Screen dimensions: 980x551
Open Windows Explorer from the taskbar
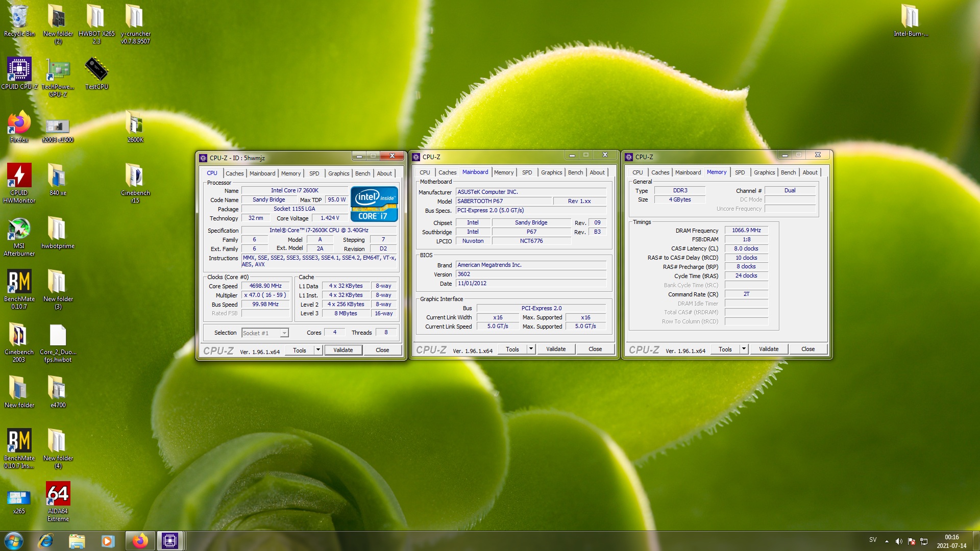tap(77, 541)
